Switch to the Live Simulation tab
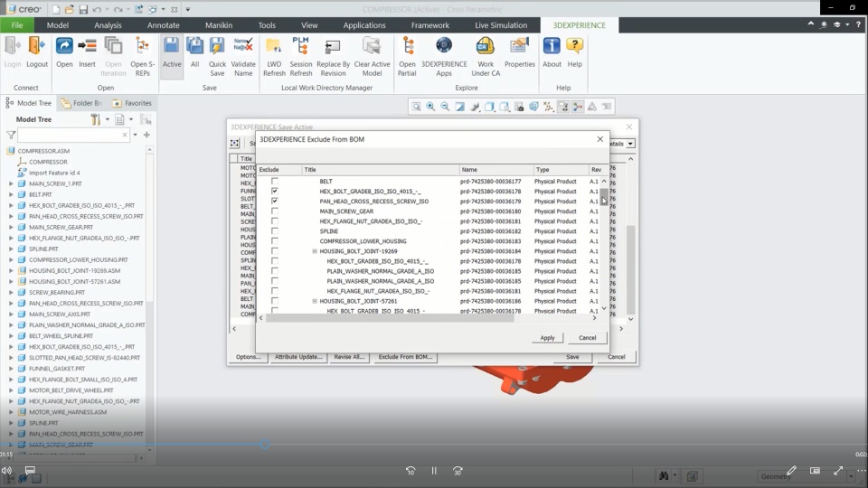 (x=501, y=25)
